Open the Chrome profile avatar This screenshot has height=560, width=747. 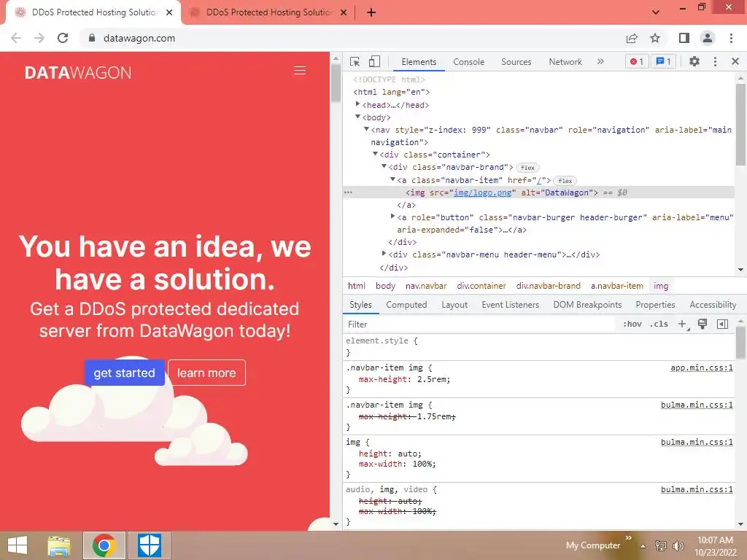708,38
